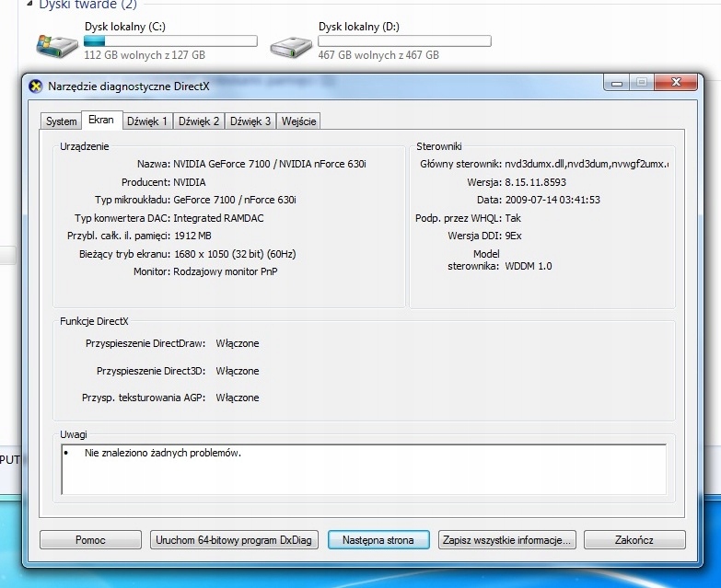Viewport: 721px width, 588px height.
Task: Click drive C: capacity usage bar
Action: [x=170, y=41]
